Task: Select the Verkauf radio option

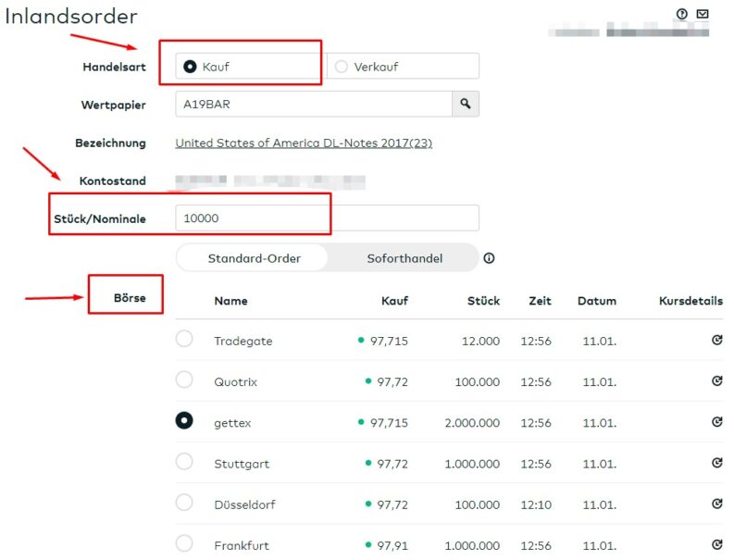Action: tap(342, 67)
